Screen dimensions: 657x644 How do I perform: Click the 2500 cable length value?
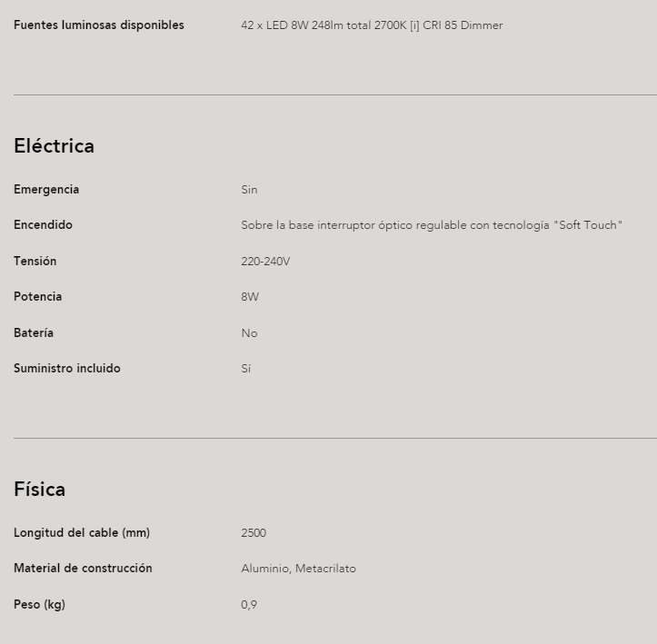coord(254,533)
